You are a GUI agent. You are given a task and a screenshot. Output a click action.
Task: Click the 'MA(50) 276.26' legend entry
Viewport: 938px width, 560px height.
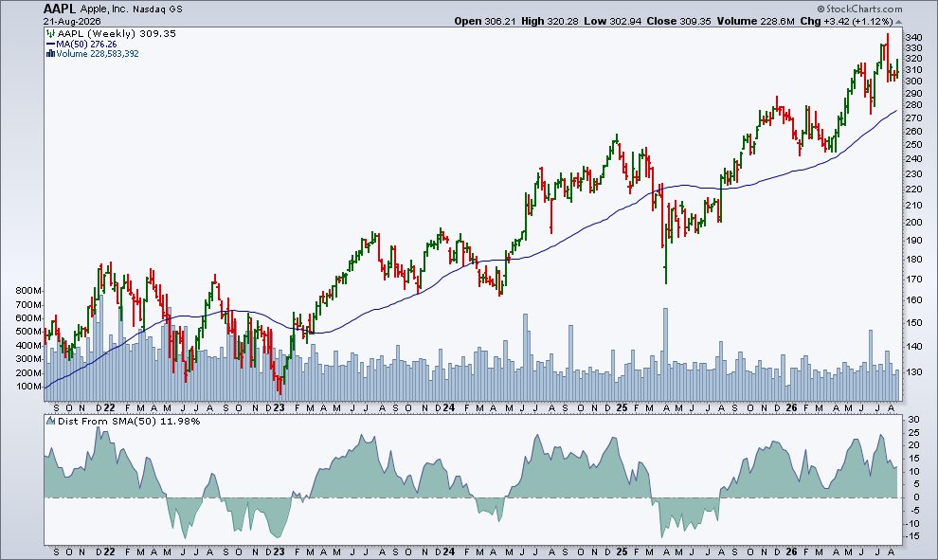point(86,45)
